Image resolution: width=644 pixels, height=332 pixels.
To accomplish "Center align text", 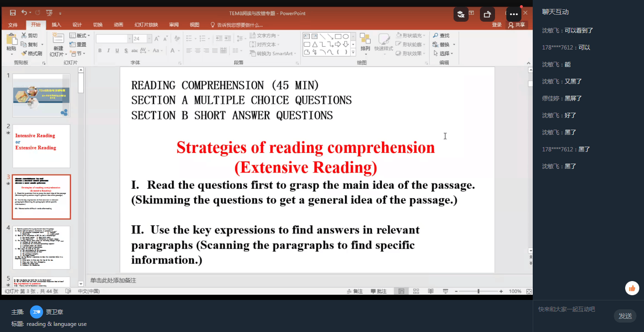I will [198, 50].
